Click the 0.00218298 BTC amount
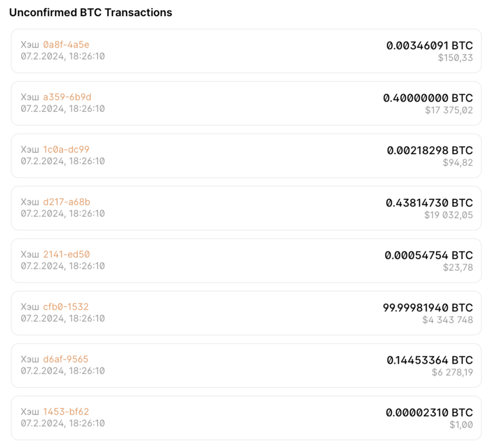Screen dimensions: 488x448 coord(429,150)
